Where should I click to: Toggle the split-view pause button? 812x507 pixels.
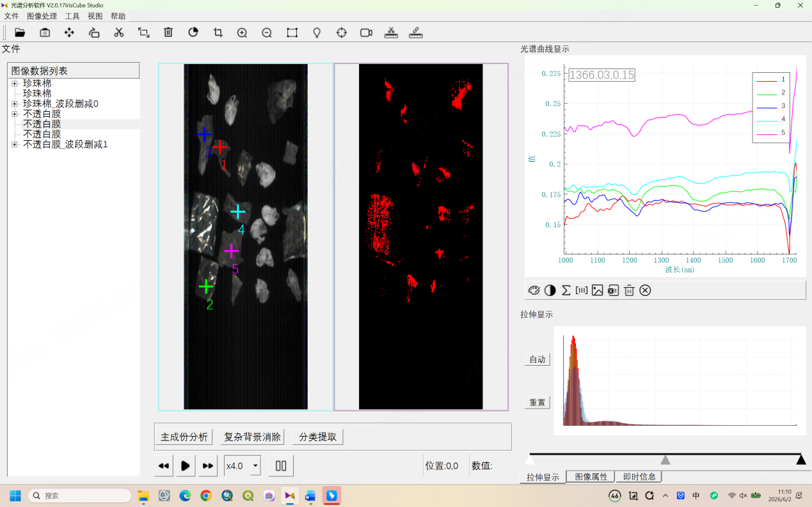coord(281,465)
